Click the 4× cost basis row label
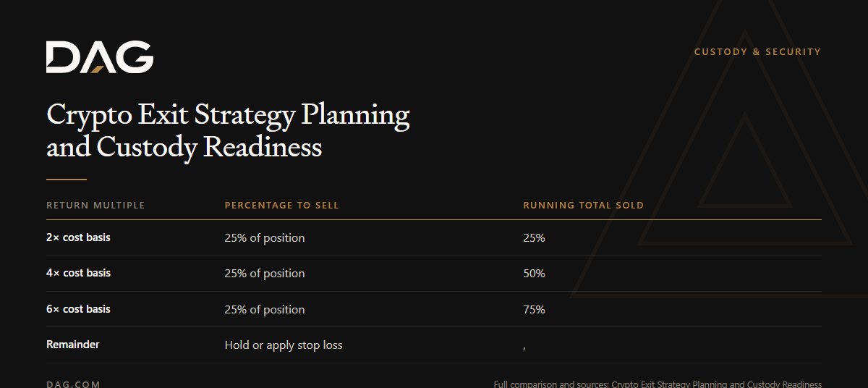The width and height of the screenshot is (868, 388). (x=78, y=274)
